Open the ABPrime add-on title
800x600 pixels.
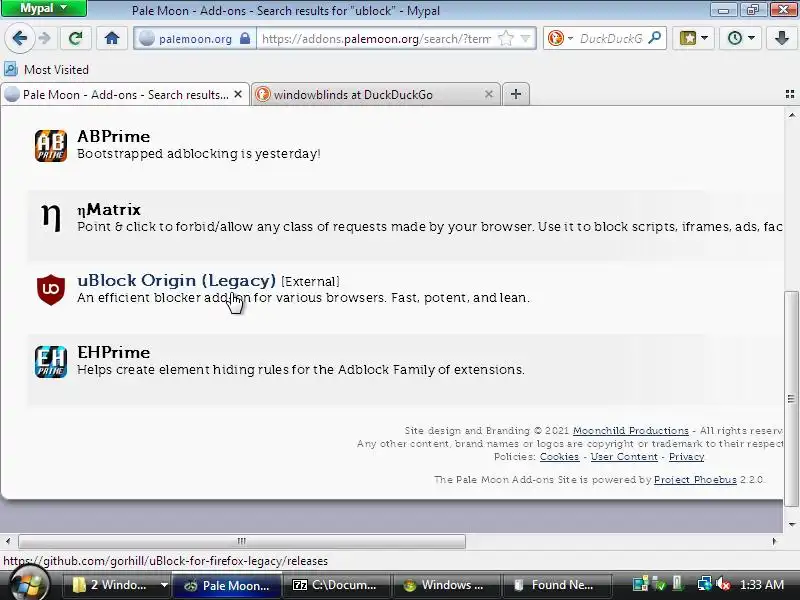[113, 136]
